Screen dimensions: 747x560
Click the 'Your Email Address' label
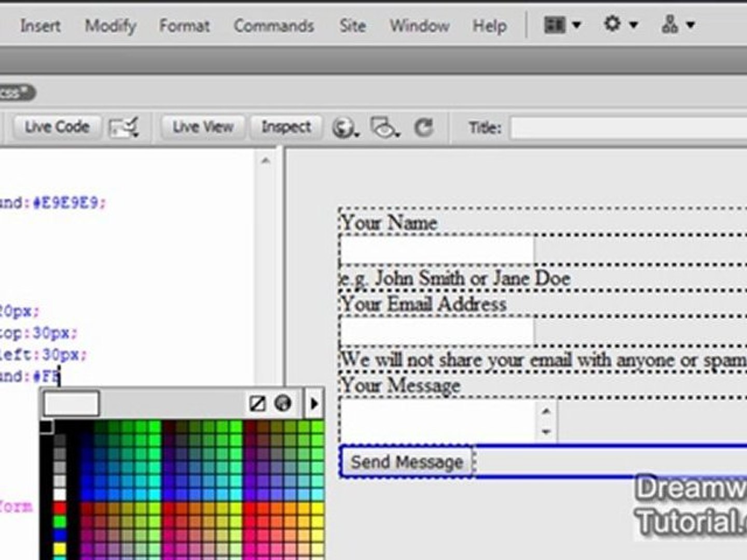(423, 304)
